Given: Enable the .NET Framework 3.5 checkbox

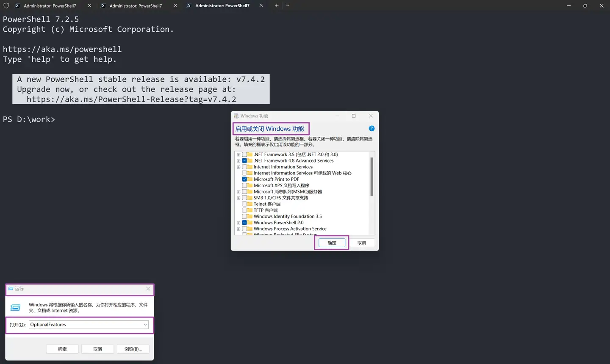Looking at the screenshot, I should (x=244, y=154).
